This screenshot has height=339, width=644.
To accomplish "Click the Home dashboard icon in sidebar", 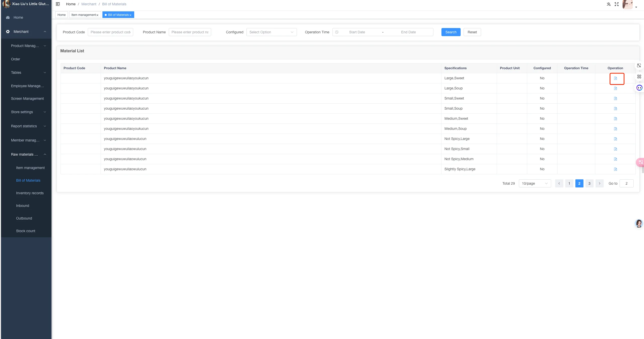I will coord(8,17).
